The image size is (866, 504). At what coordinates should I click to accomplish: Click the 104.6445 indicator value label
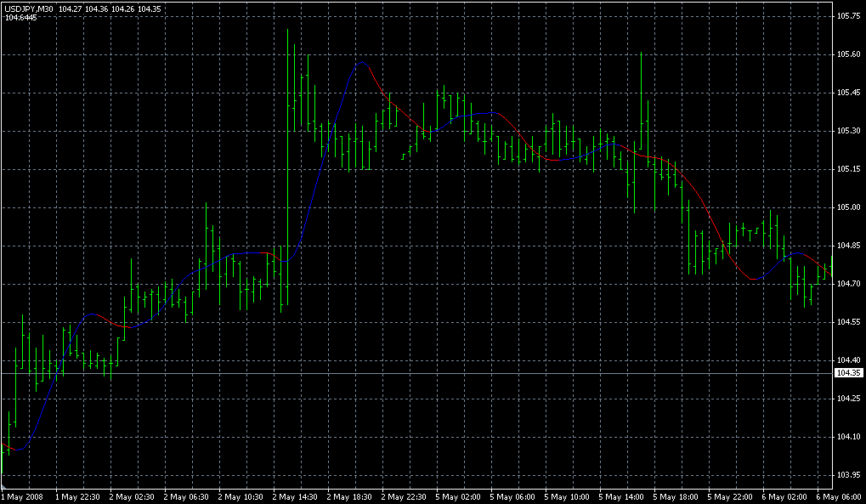[22, 17]
